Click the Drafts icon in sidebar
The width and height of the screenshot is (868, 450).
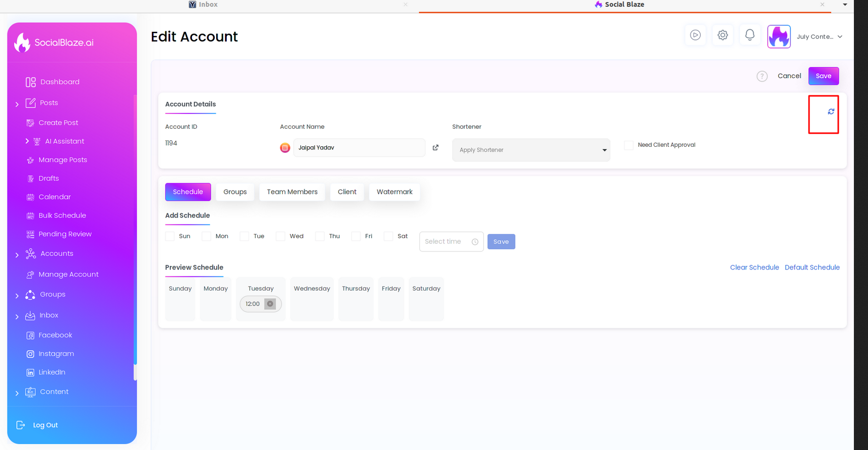pyautogui.click(x=30, y=179)
